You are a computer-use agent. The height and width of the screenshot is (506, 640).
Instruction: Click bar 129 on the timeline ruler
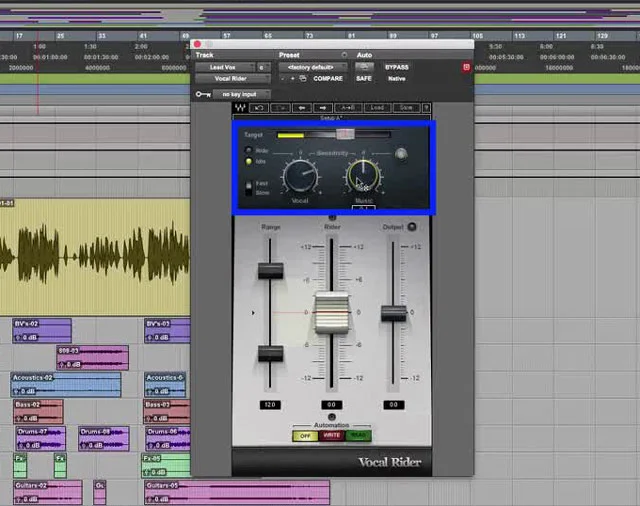point(602,36)
